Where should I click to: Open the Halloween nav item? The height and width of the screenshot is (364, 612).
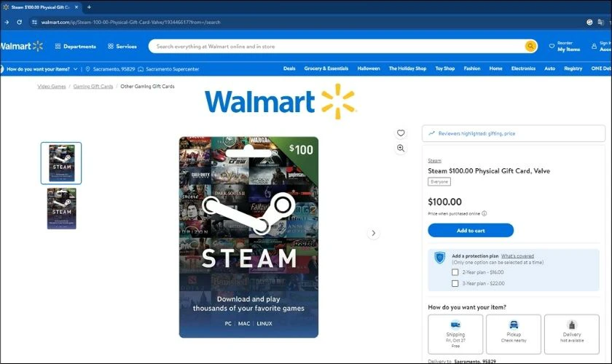click(369, 68)
